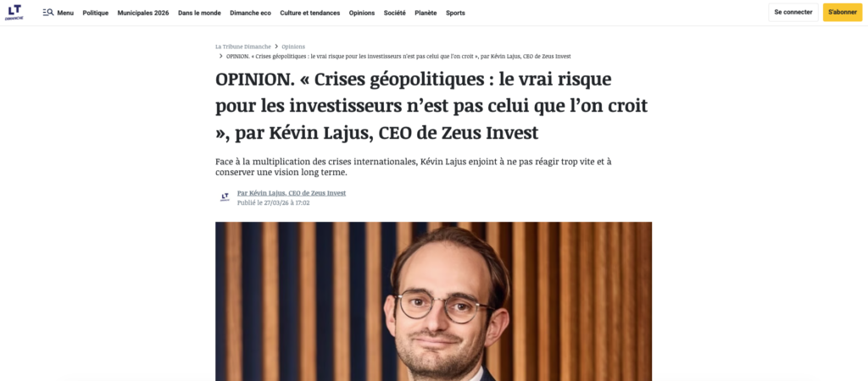Go to the Planète section
The width and height of the screenshot is (868, 381).
(426, 13)
